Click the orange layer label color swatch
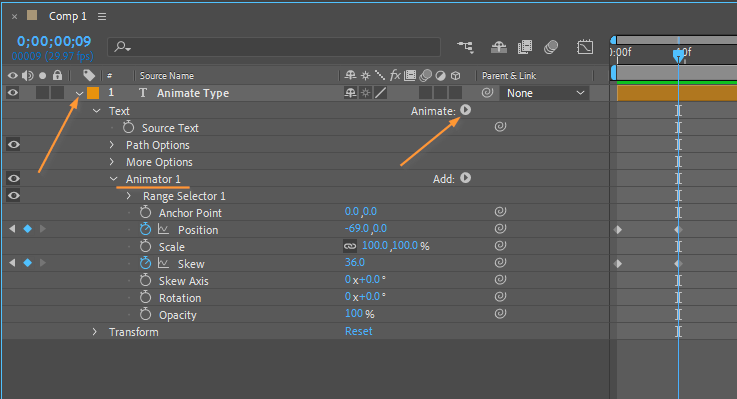This screenshot has height=399, width=737. pos(93,93)
